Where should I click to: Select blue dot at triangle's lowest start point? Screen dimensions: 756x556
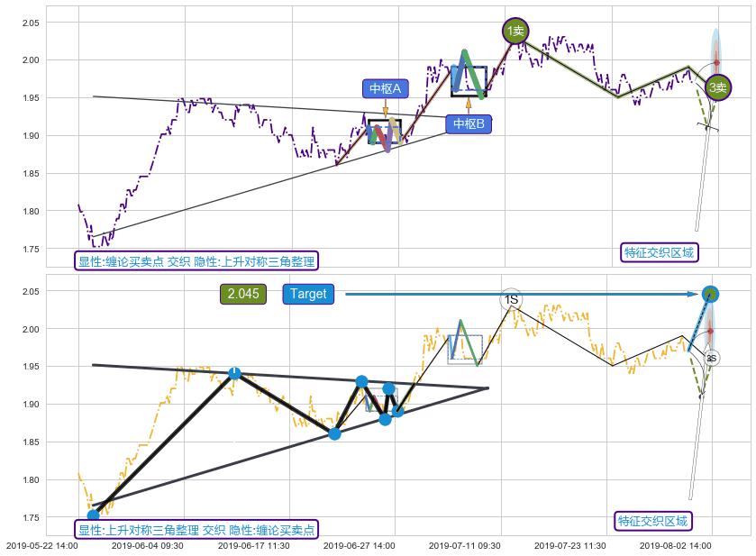pos(93,515)
